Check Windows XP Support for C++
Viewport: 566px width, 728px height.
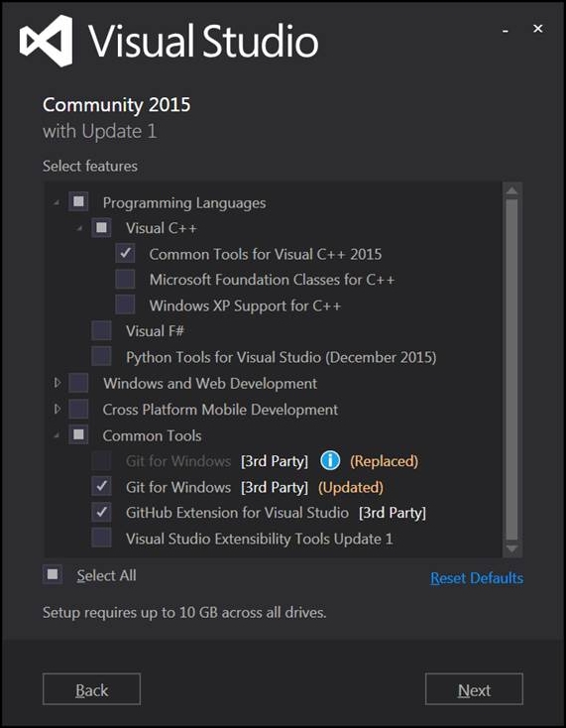click(125, 305)
